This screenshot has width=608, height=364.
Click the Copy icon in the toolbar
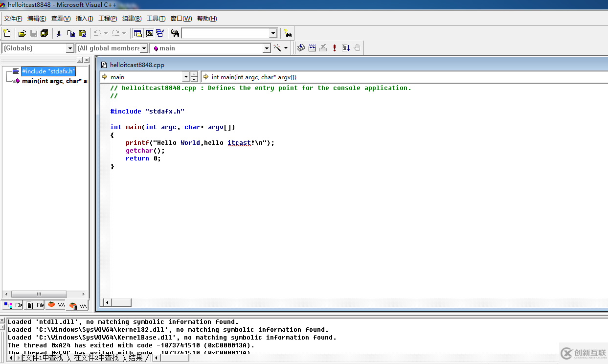tap(71, 33)
